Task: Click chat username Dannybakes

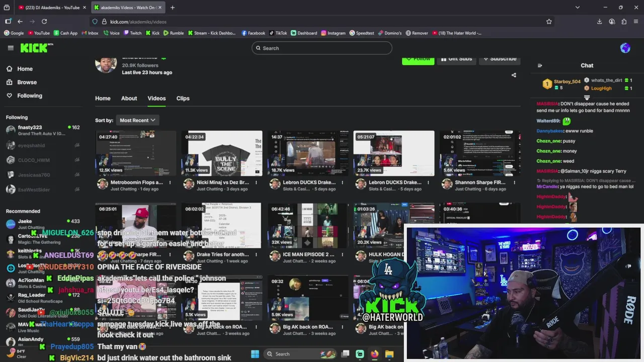Action: click(550, 131)
